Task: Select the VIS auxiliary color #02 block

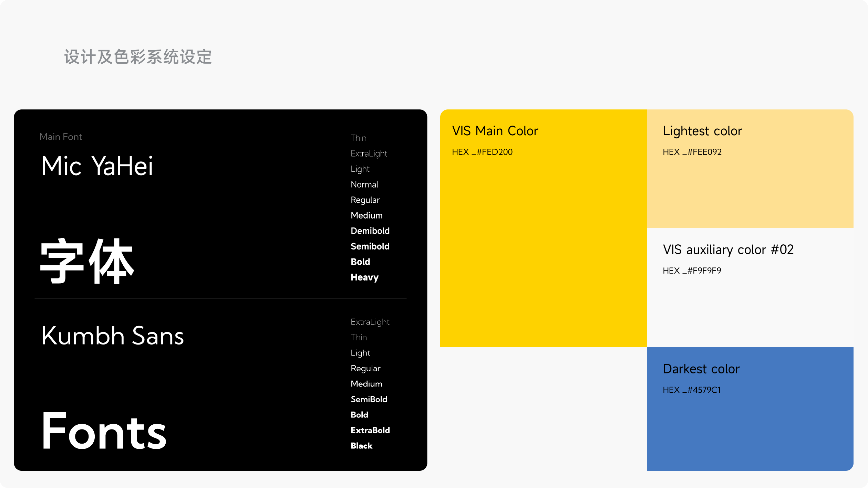Action: [750, 306]
